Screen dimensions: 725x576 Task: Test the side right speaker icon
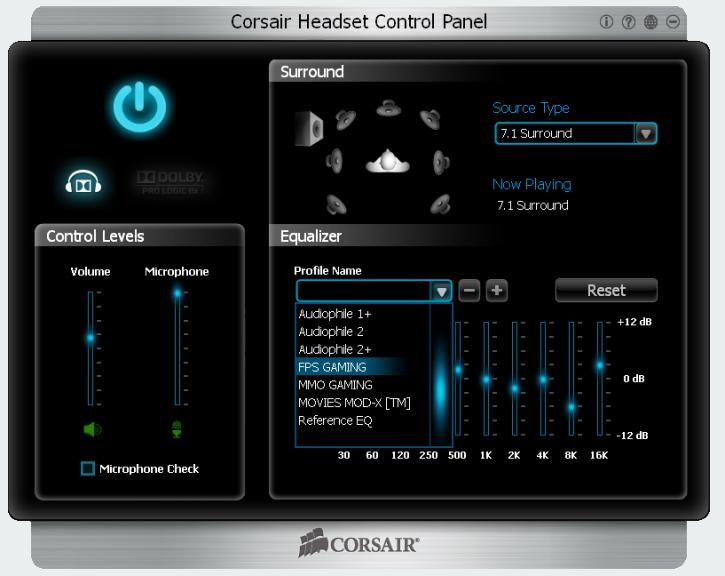click(441, 162)
